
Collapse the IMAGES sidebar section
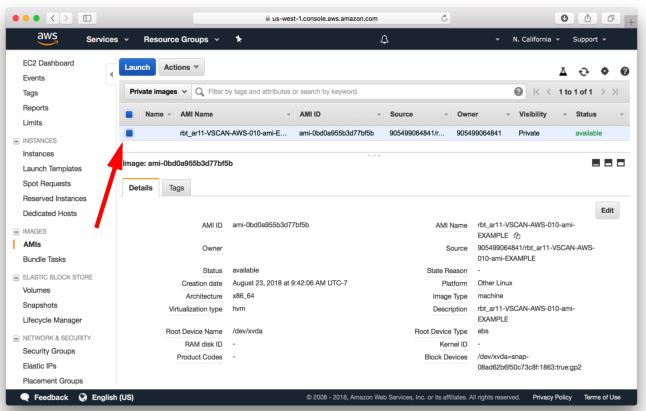[16, 231]
